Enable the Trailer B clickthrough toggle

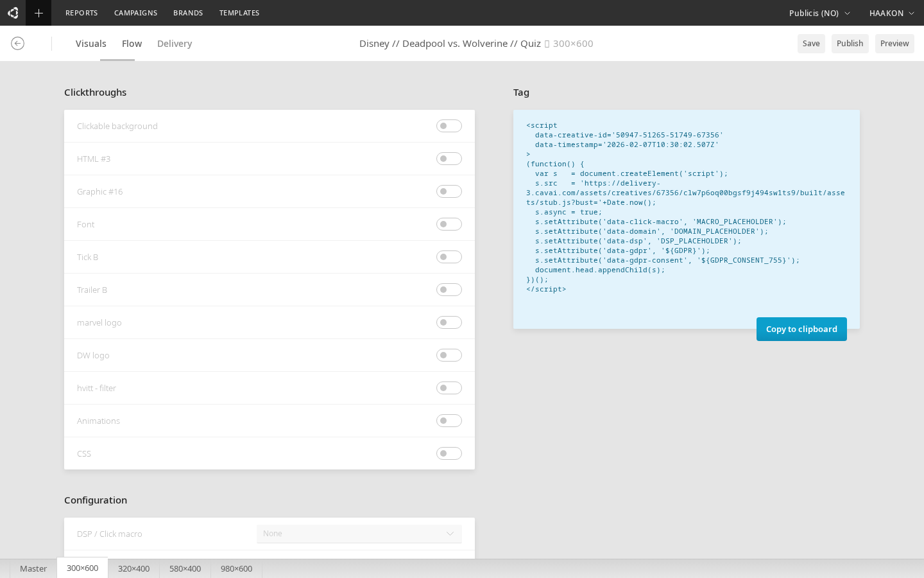pyautogui.click(x=449, y=290)
